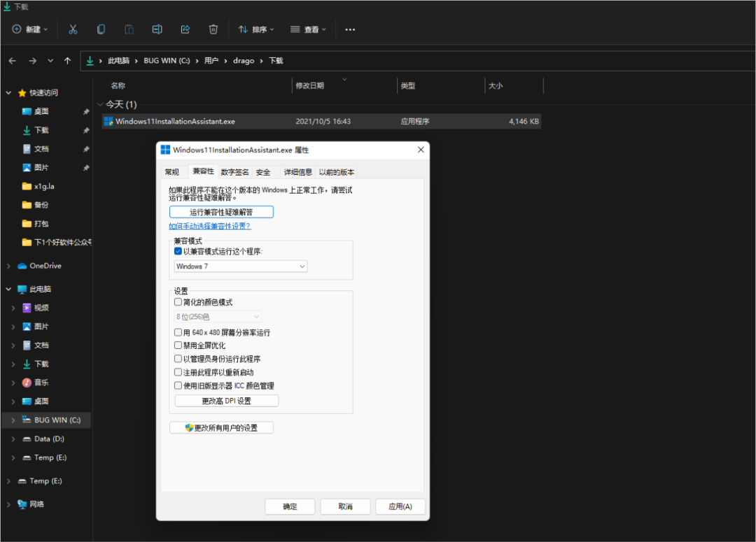The height and width of the screenshot is (542, 756).
Task: Click the Cut scissors icon in toolbar
Action: pos(73,29)
